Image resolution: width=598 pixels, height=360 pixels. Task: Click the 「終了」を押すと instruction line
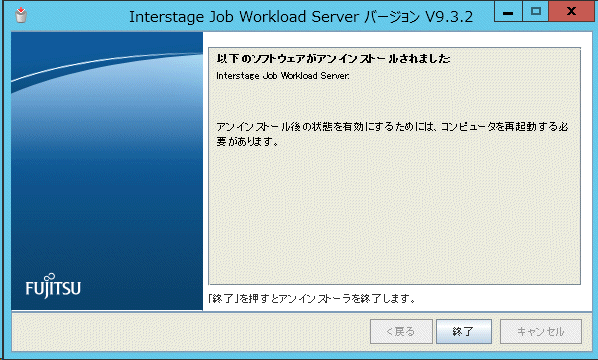click(312, 298)
